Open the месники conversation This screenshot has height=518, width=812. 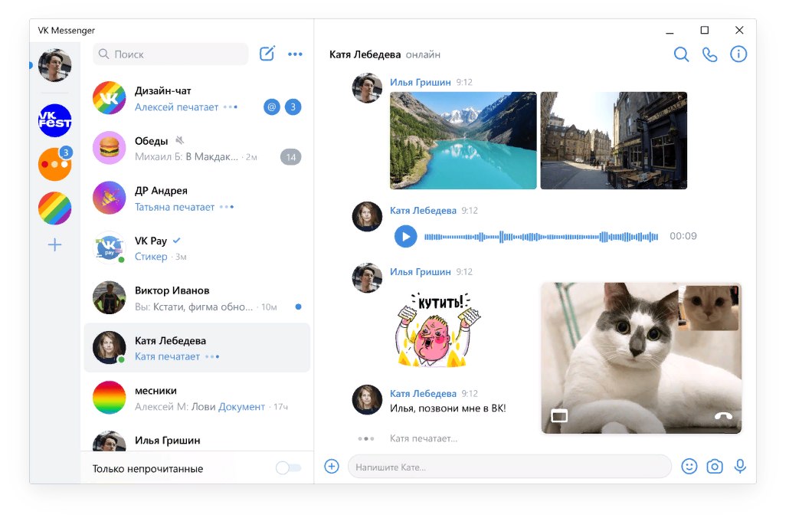click(x=197, y=398)
